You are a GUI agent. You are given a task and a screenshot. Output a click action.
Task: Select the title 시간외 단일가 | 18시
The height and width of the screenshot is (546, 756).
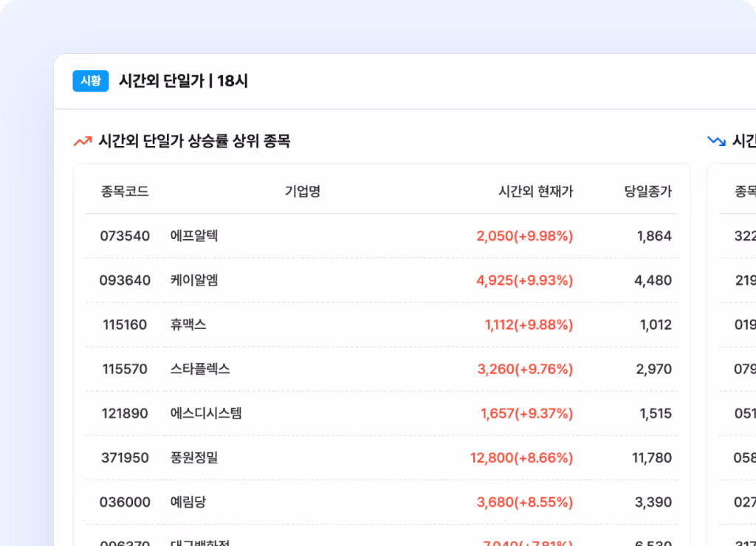(x=184, y=81)
